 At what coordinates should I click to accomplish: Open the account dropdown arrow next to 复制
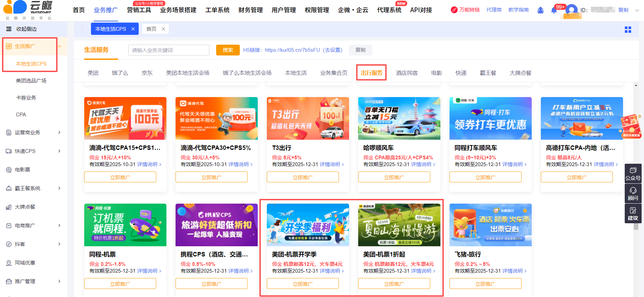click(x=637, y=10)
